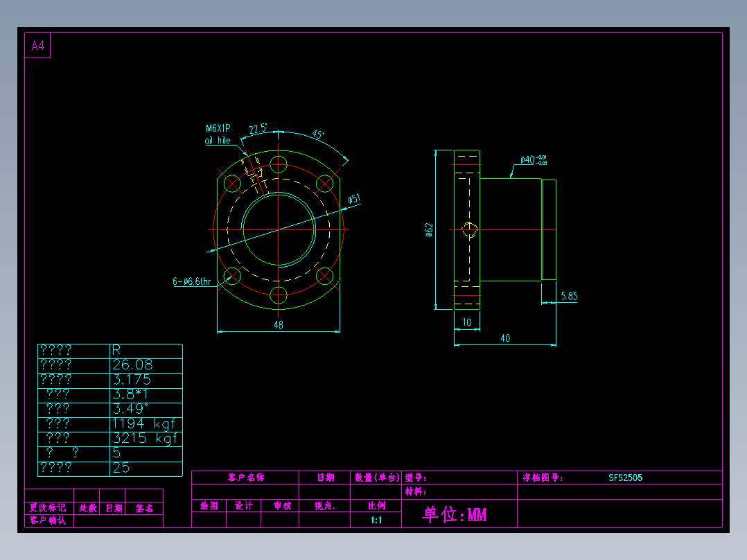The image size is (747, 560).
Task: Select the 客户名称 title block header
Action: [246, 478]
